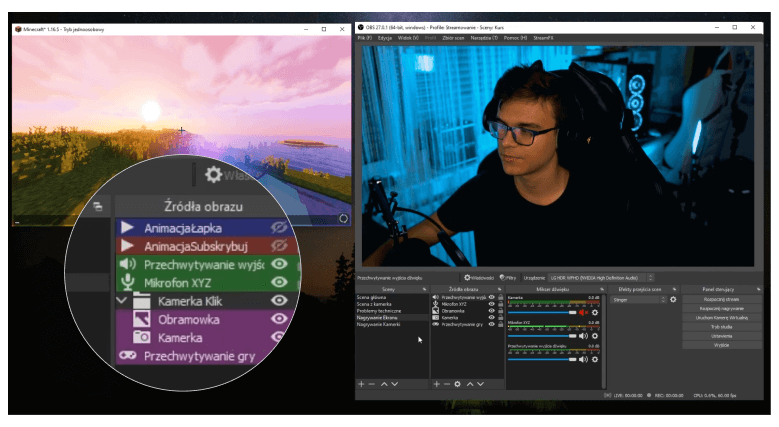Screen dimensions: 779x427
Task: Toggle visibility of Kamerka Klik group
Action: coord(280,300)
